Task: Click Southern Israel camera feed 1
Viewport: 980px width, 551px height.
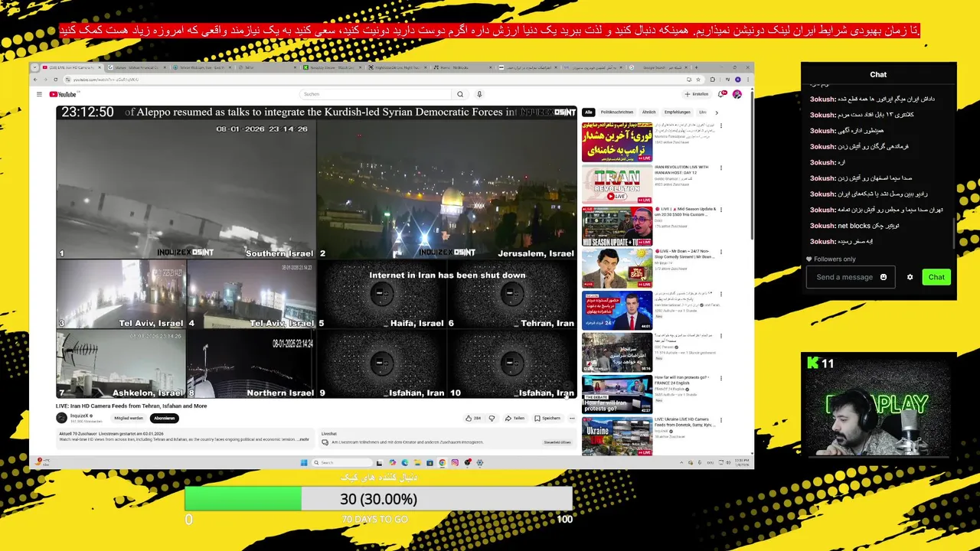Action: (x=186, y=190)
